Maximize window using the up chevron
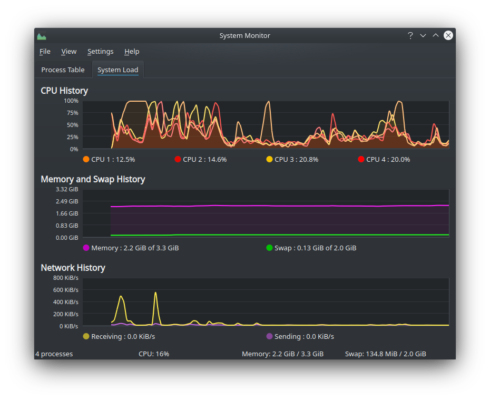This screenshot has height=400, width=490. (x=436, y=35)
